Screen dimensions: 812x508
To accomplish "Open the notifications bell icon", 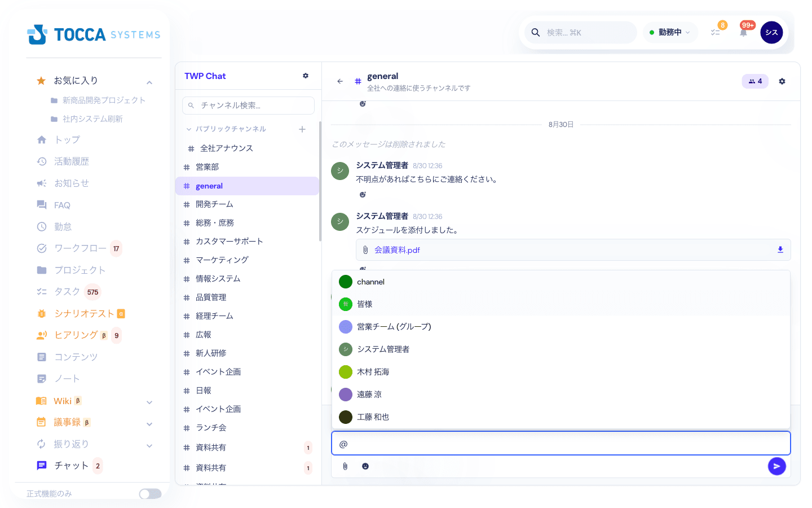I will click(743, 33).
